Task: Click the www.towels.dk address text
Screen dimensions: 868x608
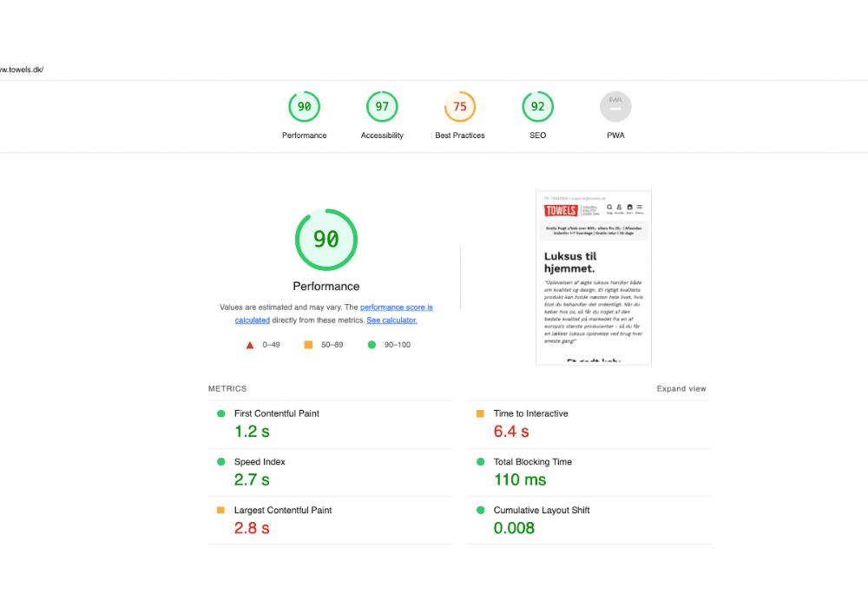Action: pos(21,69)
